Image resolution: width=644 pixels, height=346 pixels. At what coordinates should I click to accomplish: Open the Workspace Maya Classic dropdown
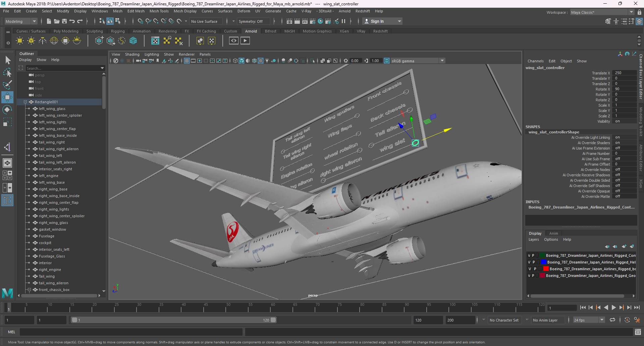click(x=602, y=12)
